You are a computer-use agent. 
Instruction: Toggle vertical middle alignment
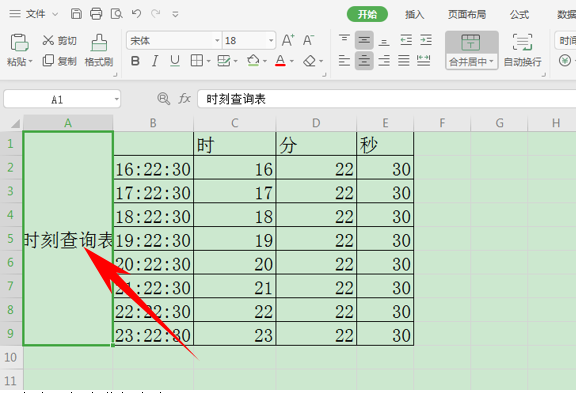coord(364,40)
